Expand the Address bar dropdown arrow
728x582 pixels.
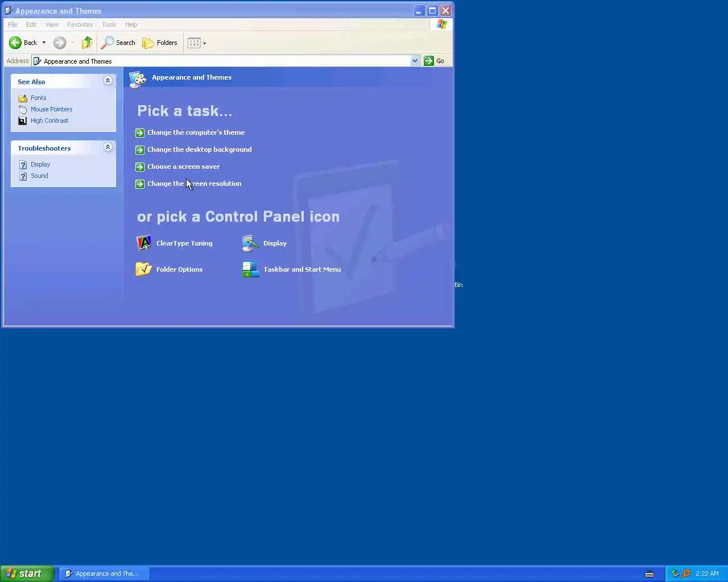pos(415,61)
